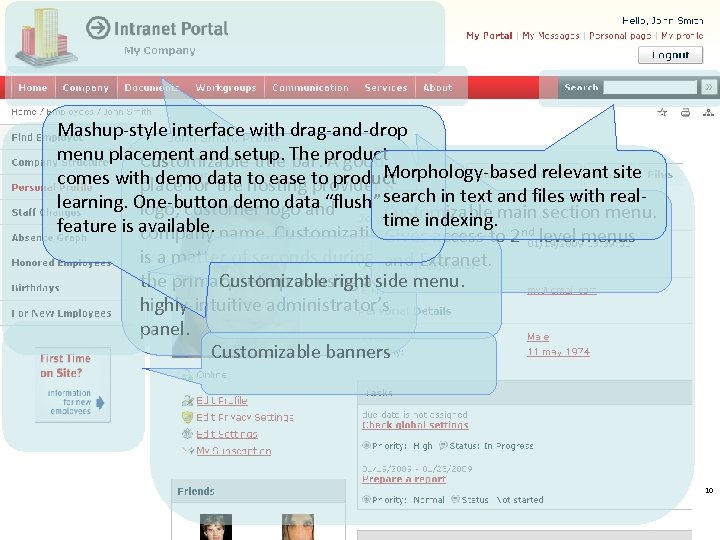
Task: Open the Communication menu tab
Action: pyautogui.click(x=310, y=87)
